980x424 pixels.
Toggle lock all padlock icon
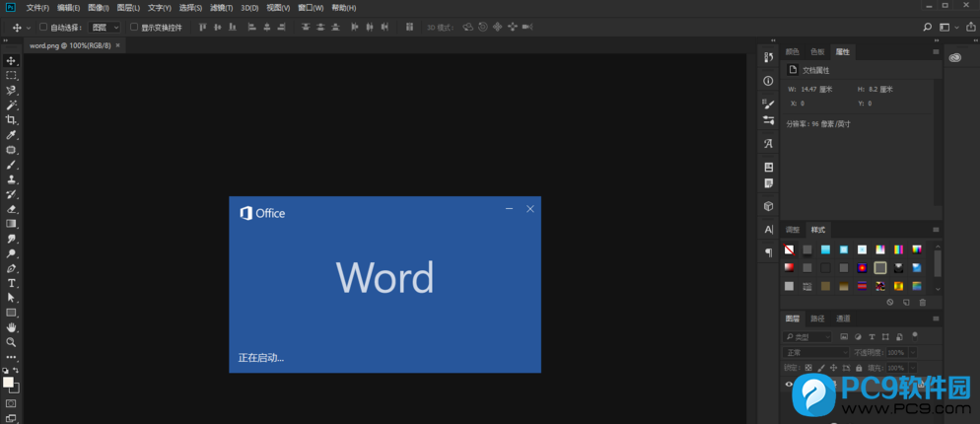[859, 368]
